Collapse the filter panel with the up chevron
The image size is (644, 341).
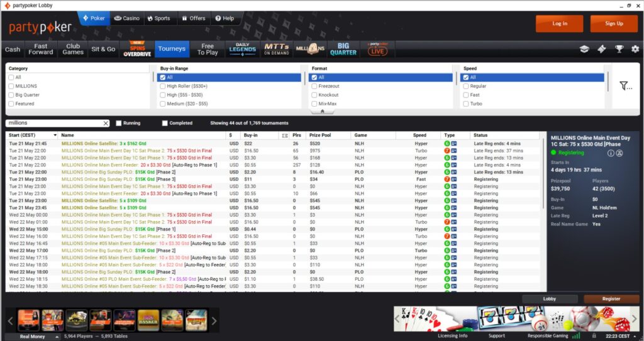323,111
